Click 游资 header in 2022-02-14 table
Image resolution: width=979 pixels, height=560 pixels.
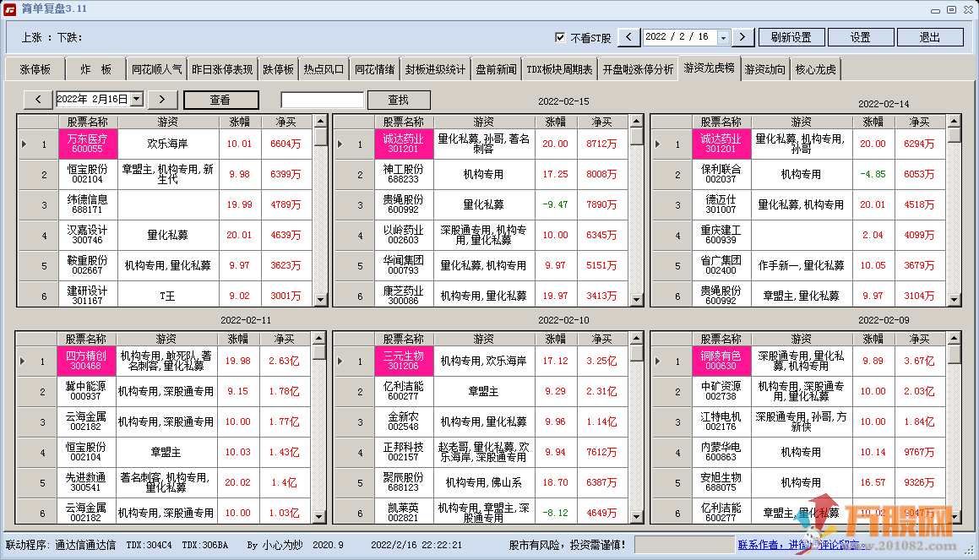point(801,122)
